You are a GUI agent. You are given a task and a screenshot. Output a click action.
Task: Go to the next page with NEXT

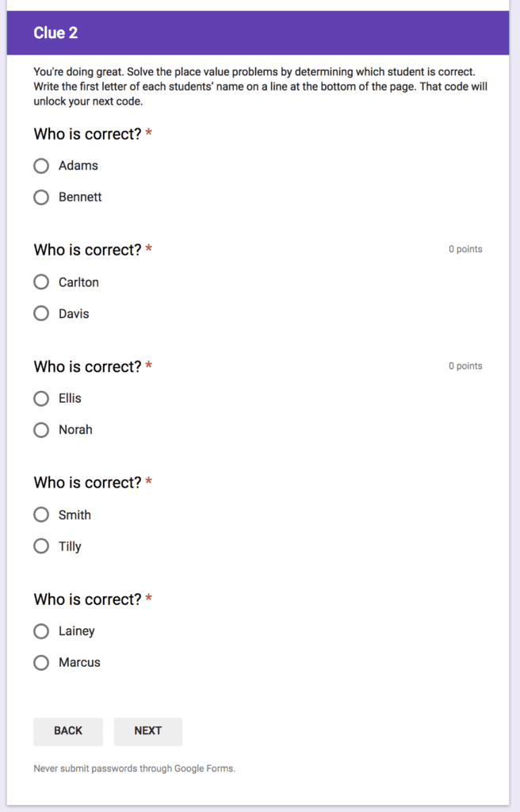tap(147, 731)
